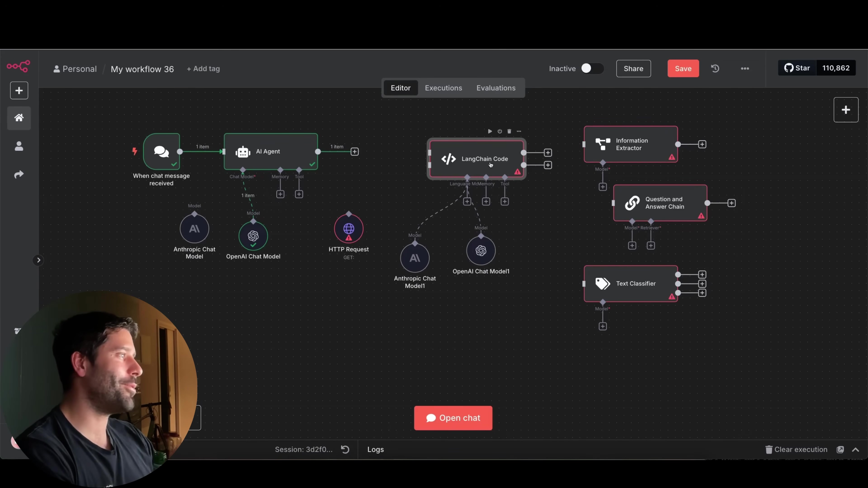This screenshot has height=488, width=868.
Task: Add Tool sub-node to AI Agent
Action: 299,194
